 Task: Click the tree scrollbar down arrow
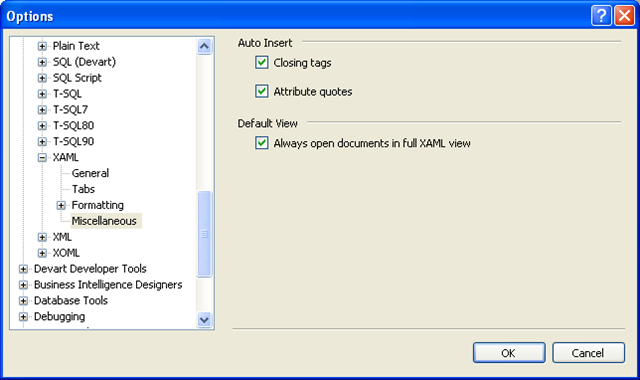(204, 320)
